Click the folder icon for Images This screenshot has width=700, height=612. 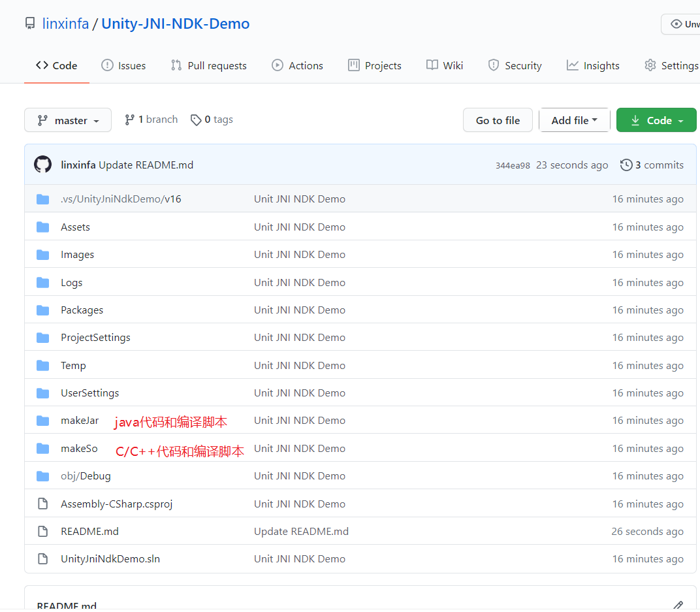click(43, 255)
